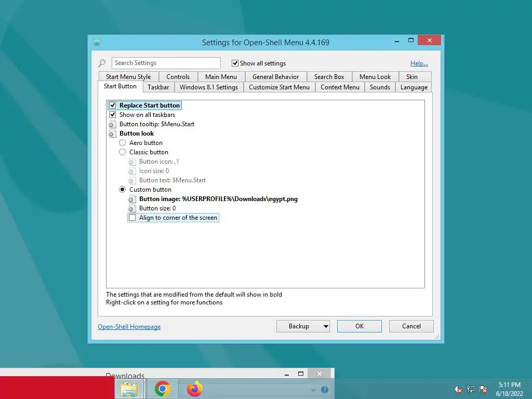The image size is (532, 399).
Task: Open File Explorer from the taskbar
Action: [129, 389]
